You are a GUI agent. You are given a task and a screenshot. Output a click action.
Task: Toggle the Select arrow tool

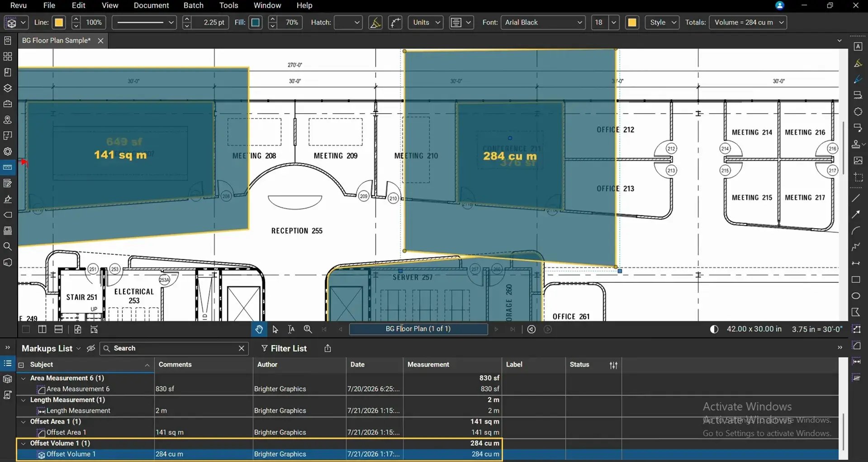[x=275, y=329]
